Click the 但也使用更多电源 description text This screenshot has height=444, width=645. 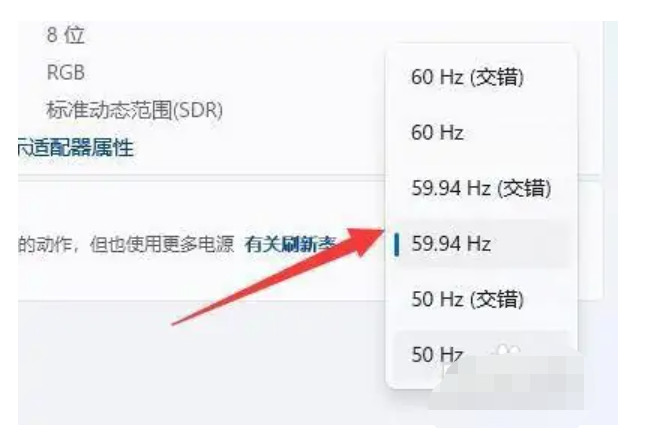click(162, 244)
